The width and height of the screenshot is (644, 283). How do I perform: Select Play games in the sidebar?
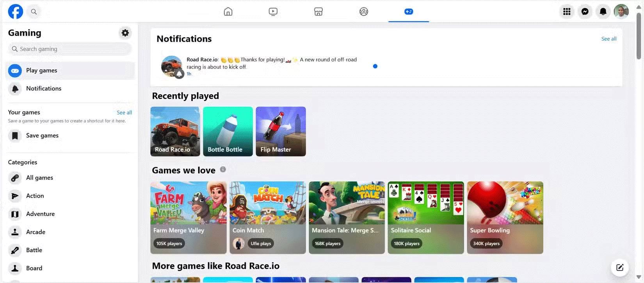click(70, 71)
